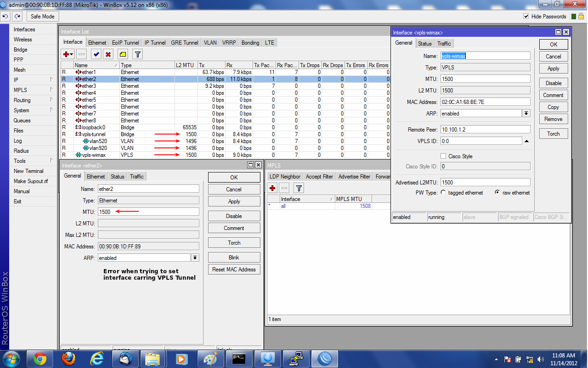588x368 pixels.
Task: Enable the Cisco Style checkbox
Action: pos(443,156)
